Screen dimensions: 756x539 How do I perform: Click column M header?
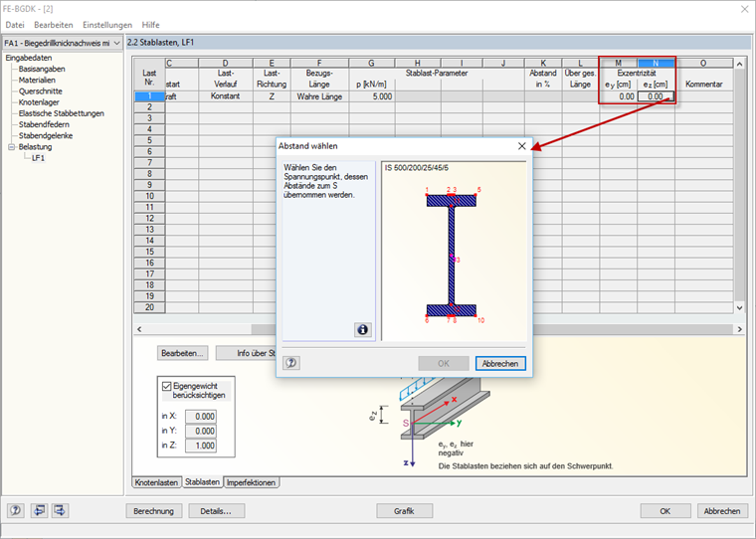[x=619, y=64]
